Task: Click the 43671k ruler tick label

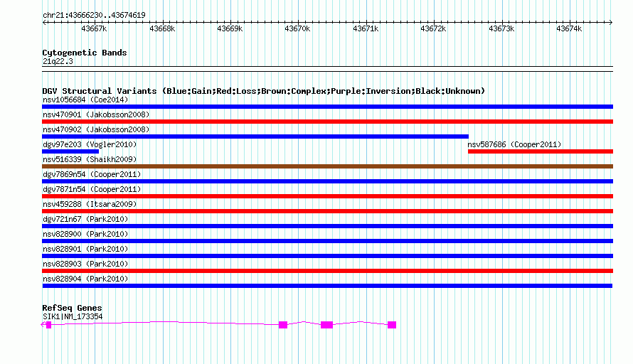Action: click(x=366, y=28)
